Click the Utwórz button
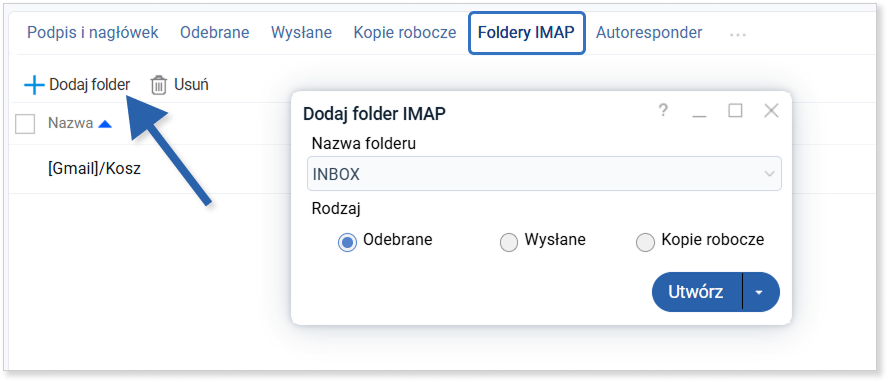This screenshot has height=382, width=888. coord(697,292)
